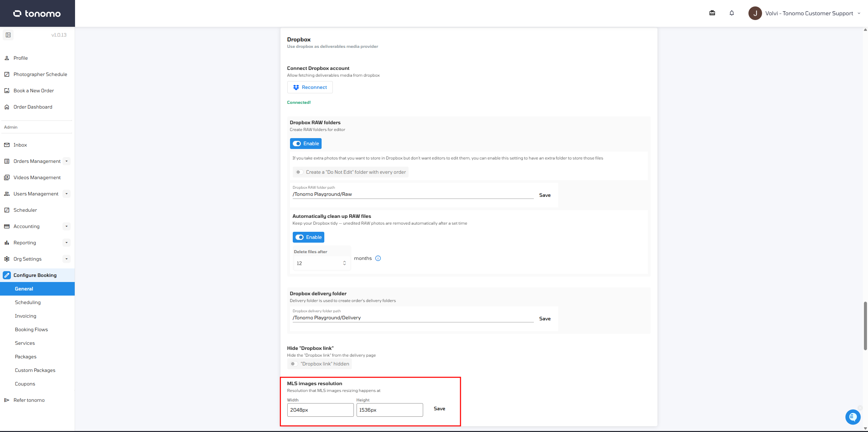Click the Dropbox RAW folder path field
Image resolution: width=868 pixels, height=432 pixels.
413,194
